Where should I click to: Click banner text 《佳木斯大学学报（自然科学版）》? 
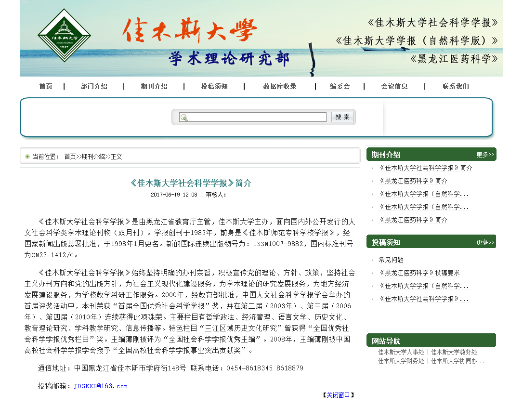point(417,41)
